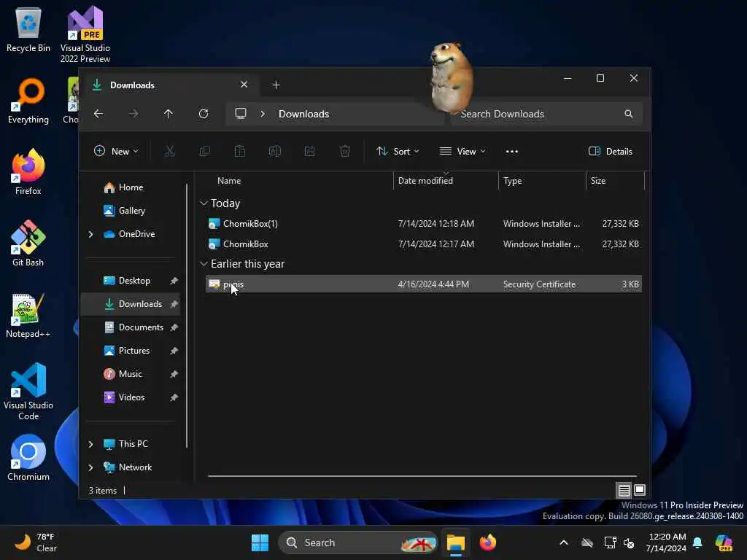This screenshot has width=747, height=560.
Task: Open the weather widget
Action: tap(36, 542)
